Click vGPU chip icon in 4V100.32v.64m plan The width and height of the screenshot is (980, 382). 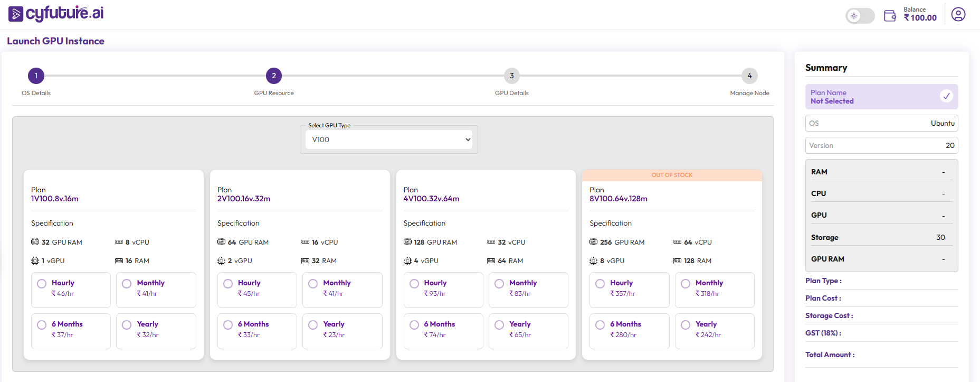tap(407, 260)
